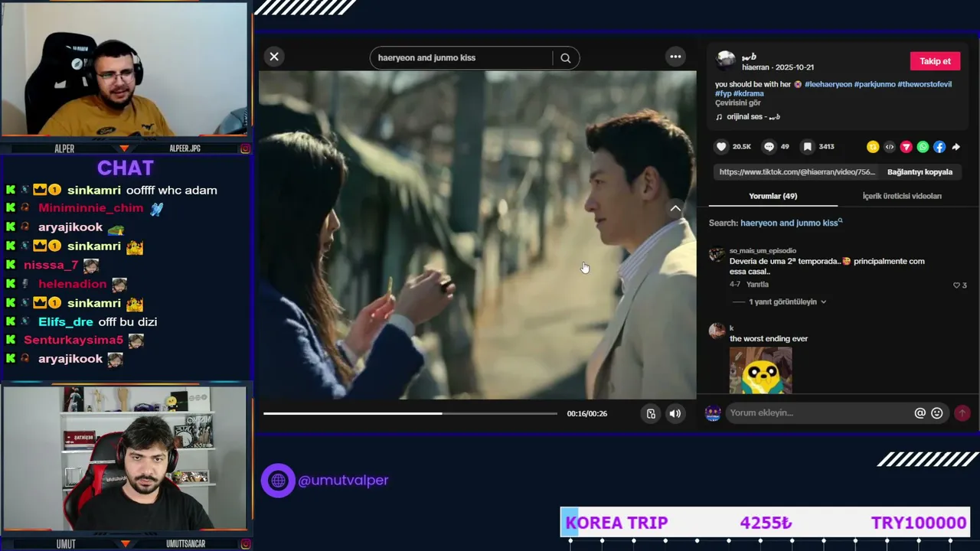This screenshot has width=980, height=551.
Task: View the Jake GIF in comment
Action: point(760,370)
